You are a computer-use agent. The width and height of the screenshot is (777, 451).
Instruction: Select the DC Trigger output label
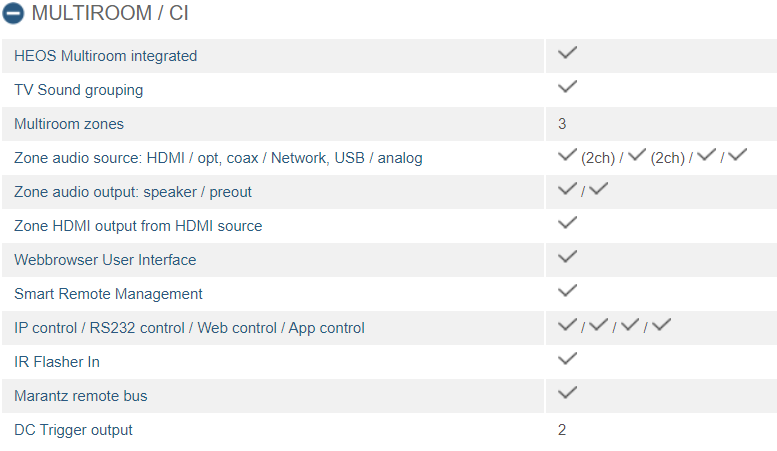click(73, 430)
